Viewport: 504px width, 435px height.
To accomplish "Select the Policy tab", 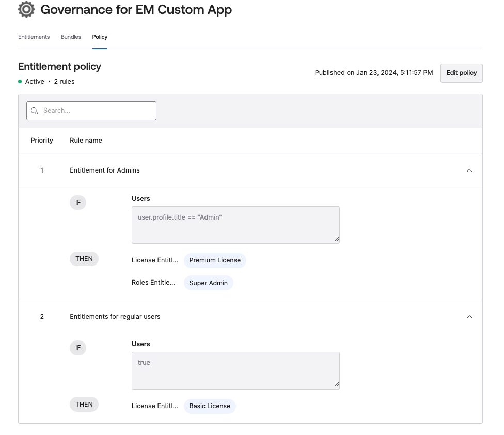I will (100, 37).
